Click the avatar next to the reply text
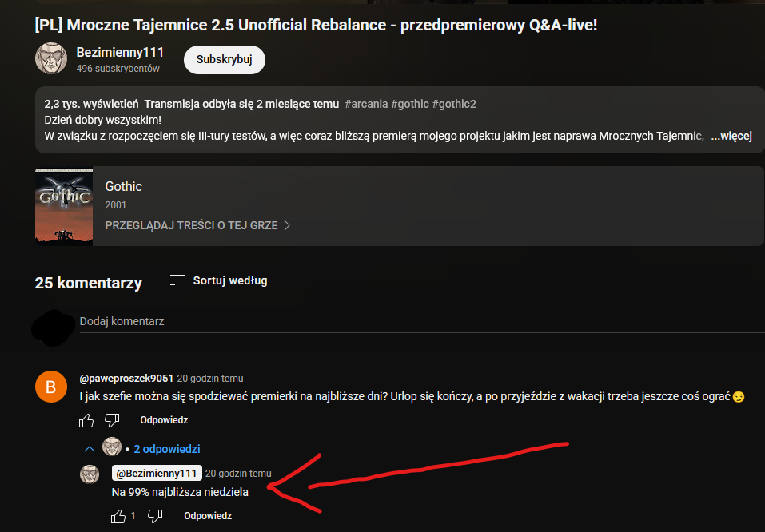 click(90, 474)
